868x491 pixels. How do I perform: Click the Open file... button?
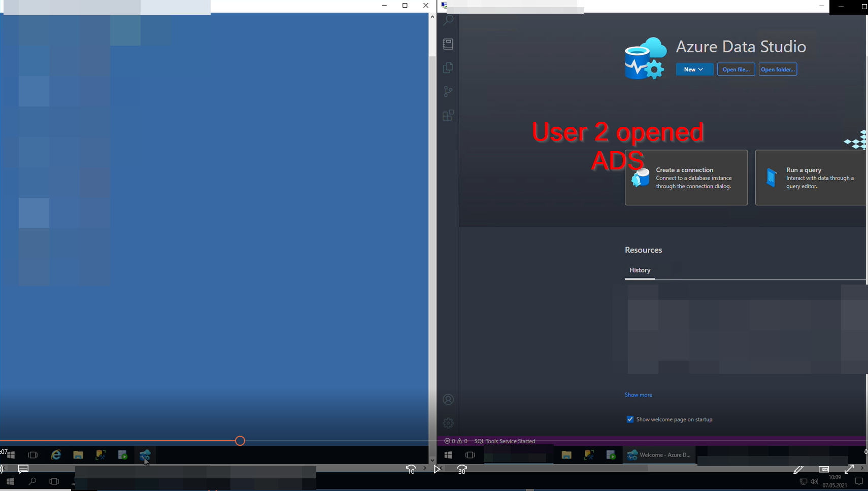tap(736, 69)
